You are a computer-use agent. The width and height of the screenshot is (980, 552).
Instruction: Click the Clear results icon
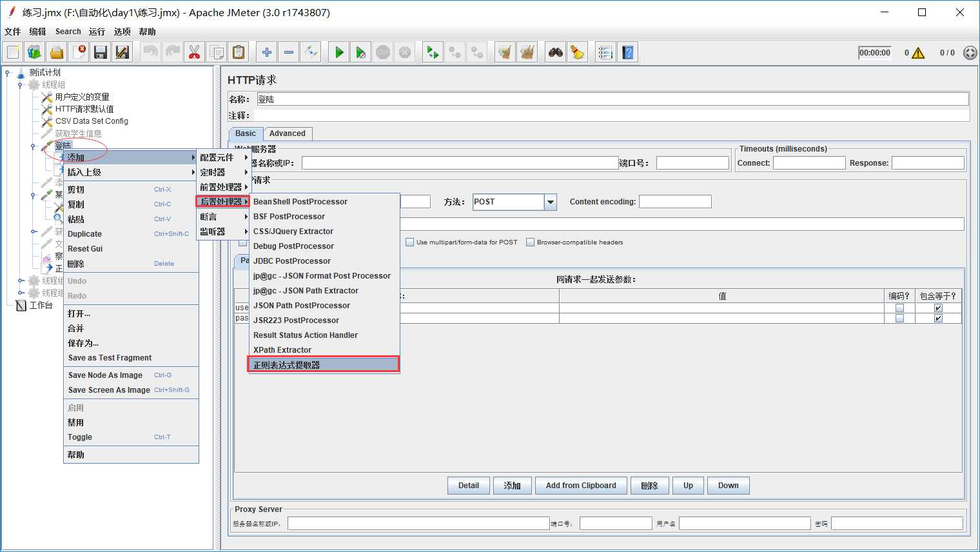coord(505,52)
